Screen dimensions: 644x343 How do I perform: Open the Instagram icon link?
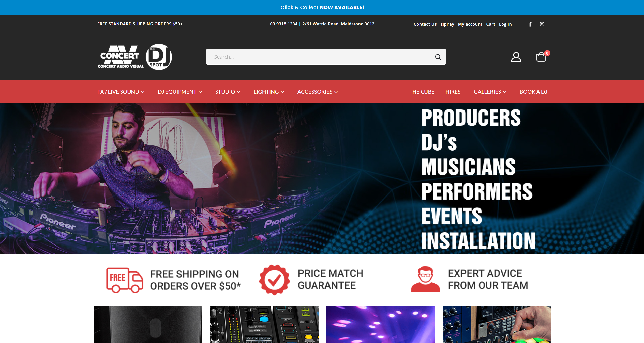click(542, 24)
